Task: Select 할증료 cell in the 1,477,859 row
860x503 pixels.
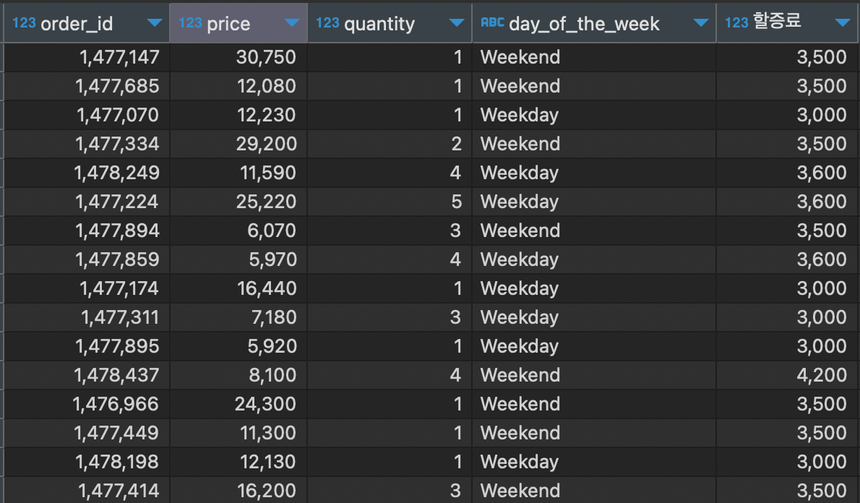Action: pos(788,259)
